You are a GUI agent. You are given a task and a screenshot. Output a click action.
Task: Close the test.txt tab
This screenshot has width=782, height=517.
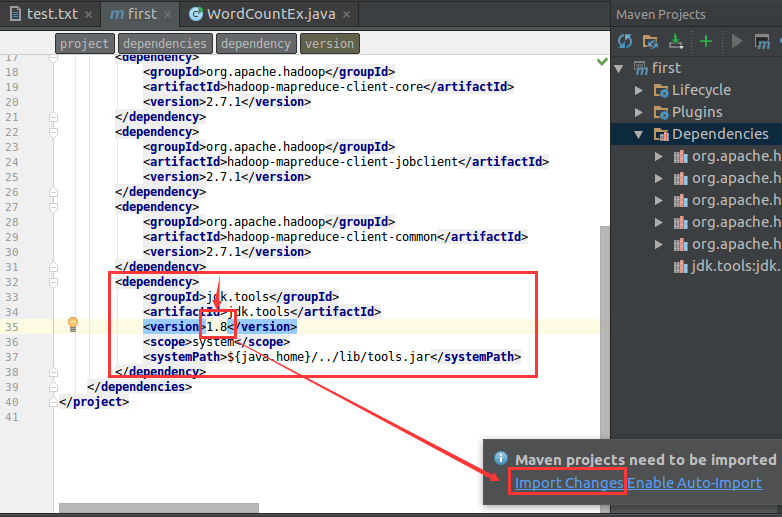coord(87,15)
